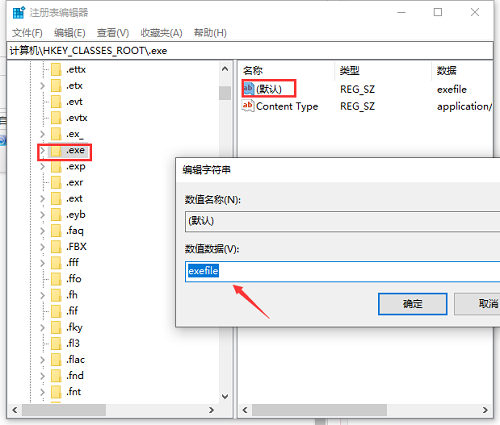
Task: Select the Content Type value icon
Action: (x=248, y=106)
